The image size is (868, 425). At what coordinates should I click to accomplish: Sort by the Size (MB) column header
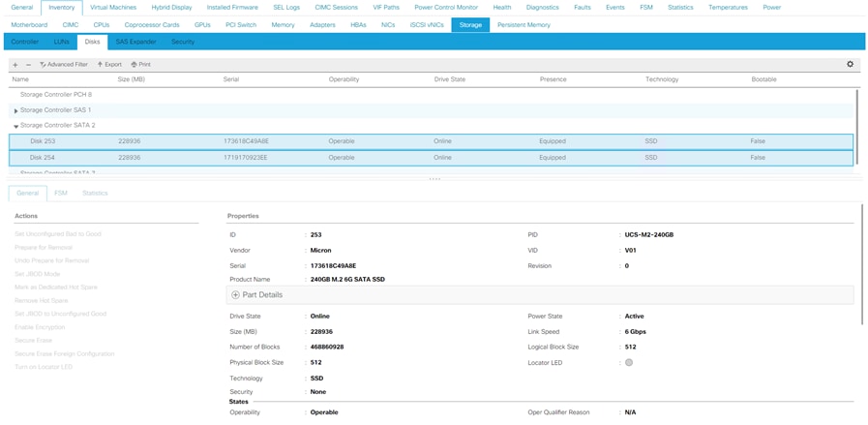[132, 79]
